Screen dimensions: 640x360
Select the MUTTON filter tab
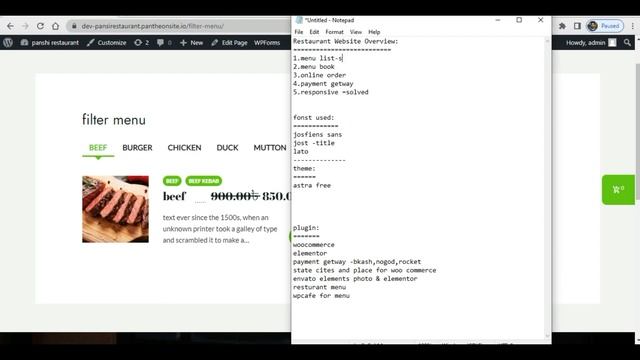click(x=270, y=148)
